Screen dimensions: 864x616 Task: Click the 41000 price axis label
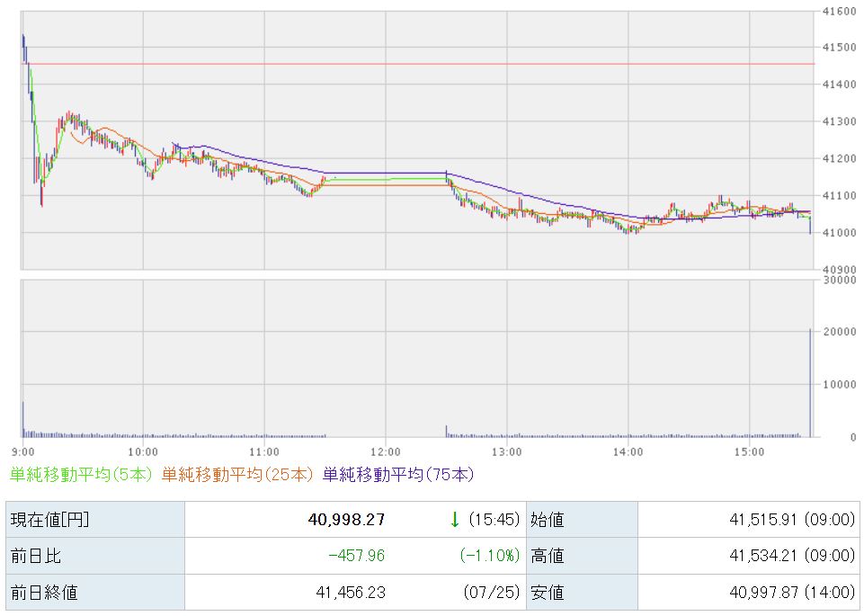click(x=839, y=233)
